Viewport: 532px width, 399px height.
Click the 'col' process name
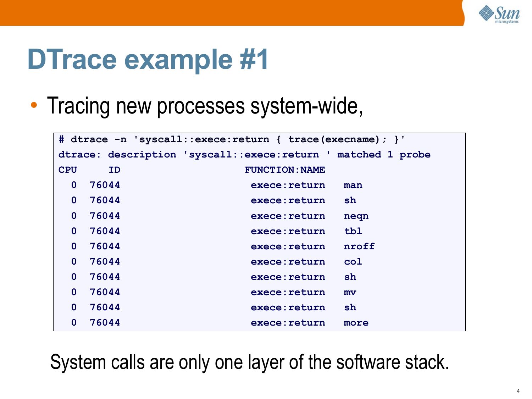click(353, 262)
